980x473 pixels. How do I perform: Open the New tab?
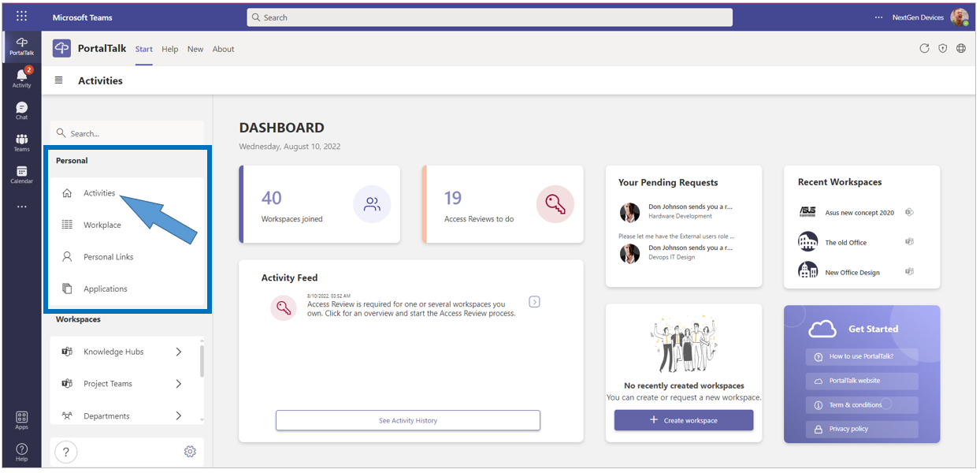click(195, 49)
